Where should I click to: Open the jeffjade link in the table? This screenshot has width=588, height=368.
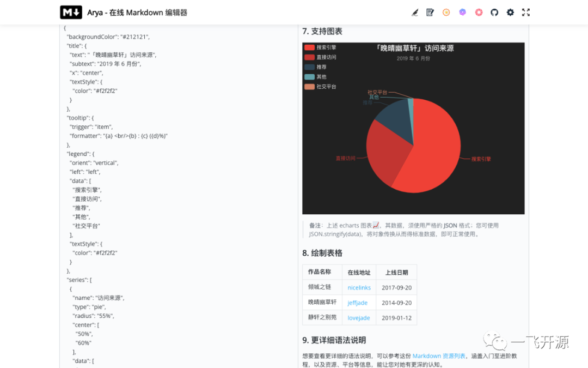[x=357, y=303]
